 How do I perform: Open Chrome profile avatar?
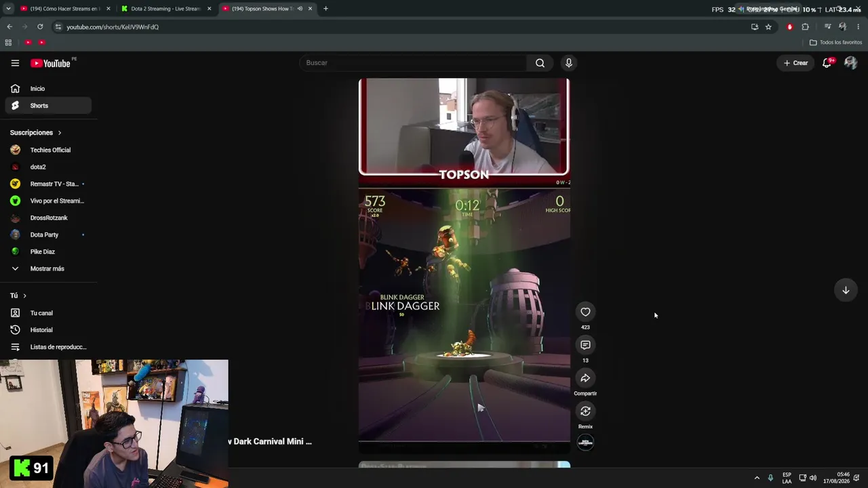coord(842,27)
